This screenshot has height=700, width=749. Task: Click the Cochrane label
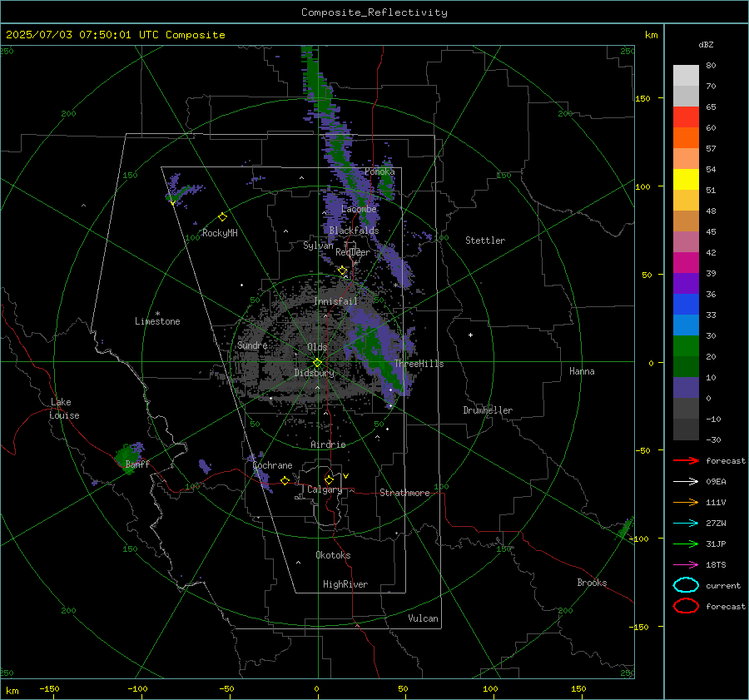(x=272, y=465)
